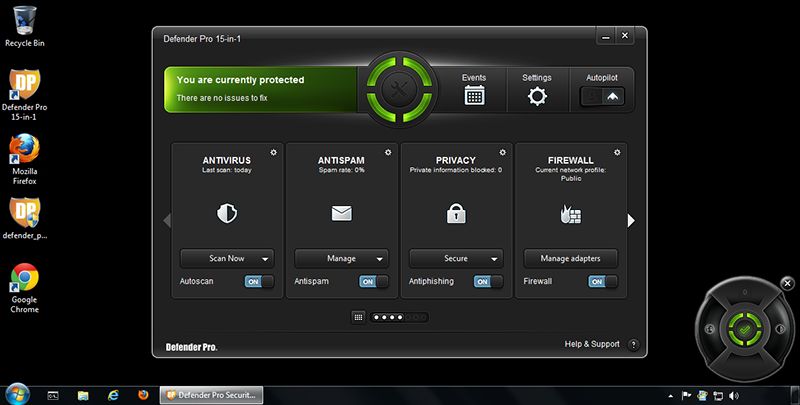Click the Defender Pro logo at bottom left
800x405 pixels.
pos(191,347)
